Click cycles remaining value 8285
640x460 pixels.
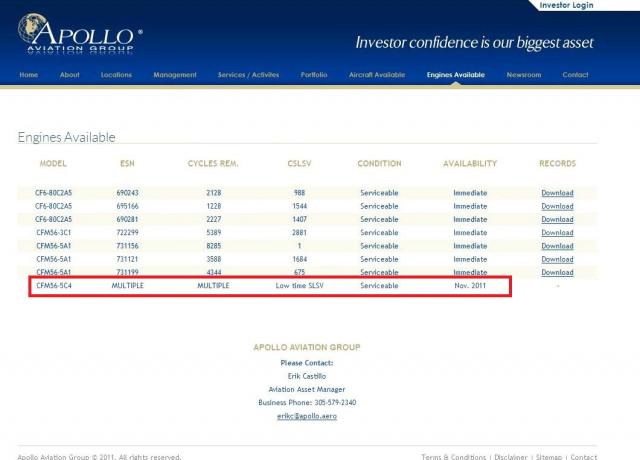tap(213, 246)
